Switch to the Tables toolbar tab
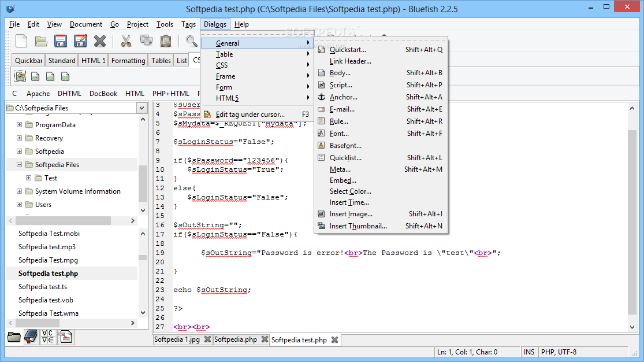The image size is (644, 362). coord(161,61)
